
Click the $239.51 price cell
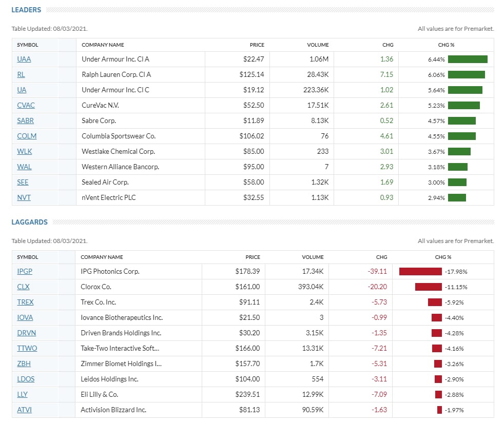tap(247, 395)
